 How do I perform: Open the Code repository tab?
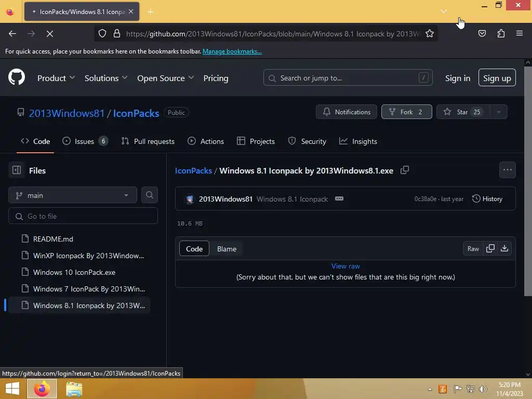tap(35, 141)
